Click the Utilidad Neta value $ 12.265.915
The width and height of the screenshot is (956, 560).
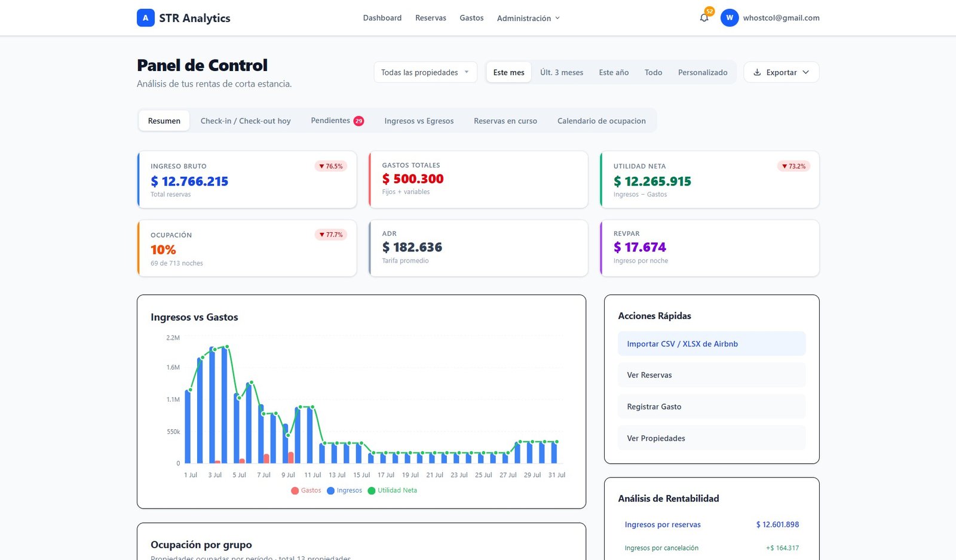tap(652, 181)
